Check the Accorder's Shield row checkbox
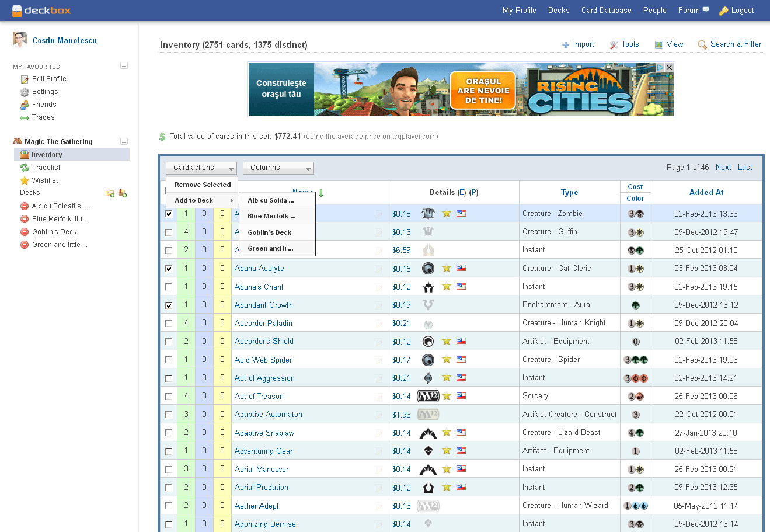770x532 pixels. pyautogui.click(x=169, y=342)
